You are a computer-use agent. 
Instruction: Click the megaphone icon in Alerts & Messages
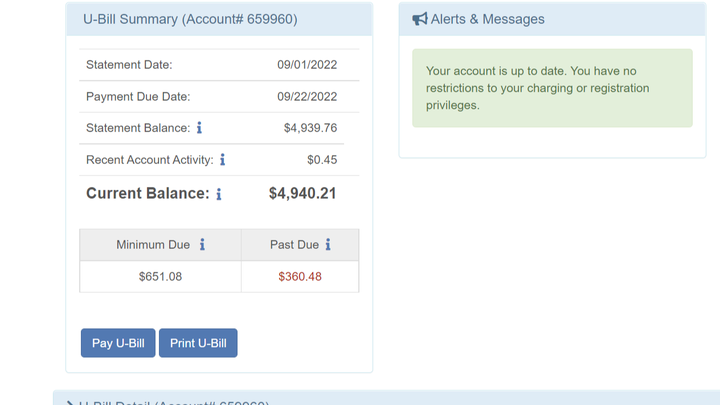(420, 19)
